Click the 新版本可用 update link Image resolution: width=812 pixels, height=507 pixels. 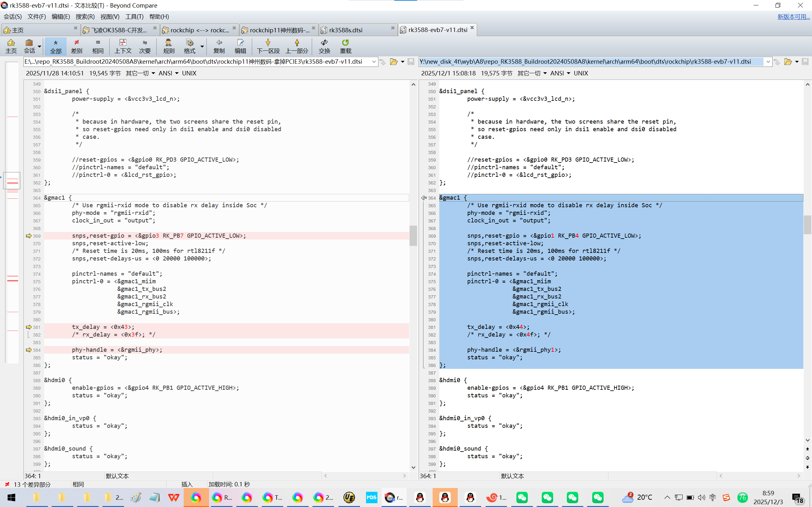click(793, 16)
